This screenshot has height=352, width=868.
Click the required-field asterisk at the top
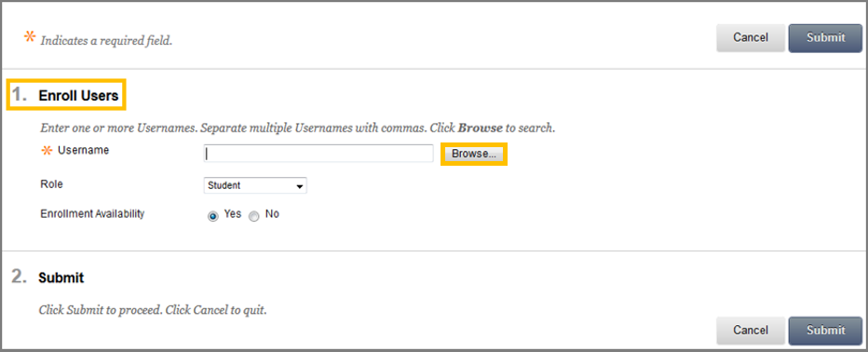coord(30,37)
